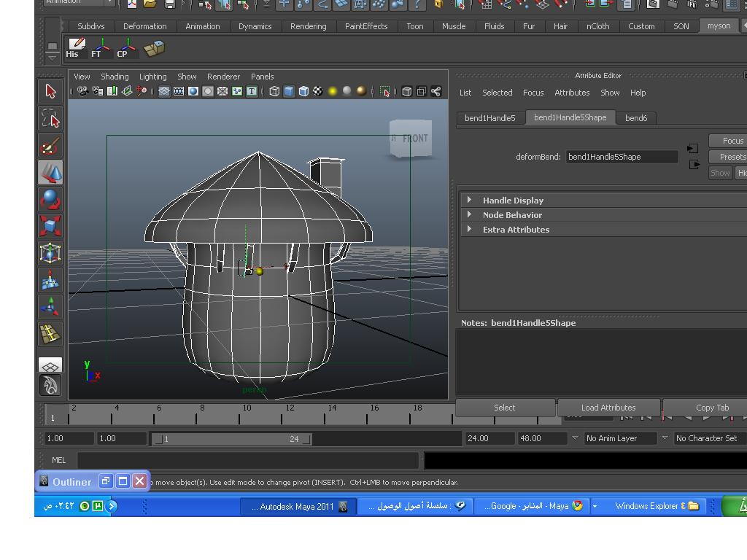747x560 pixels.
Task: Switch to the Deformation shelf tab
Action: [145, 26]
